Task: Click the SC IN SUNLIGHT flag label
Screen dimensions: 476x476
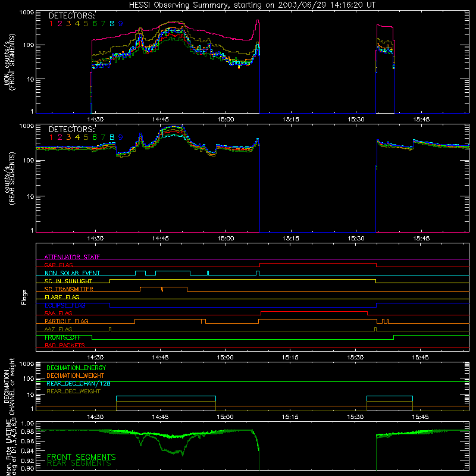Action: [68, 281]
